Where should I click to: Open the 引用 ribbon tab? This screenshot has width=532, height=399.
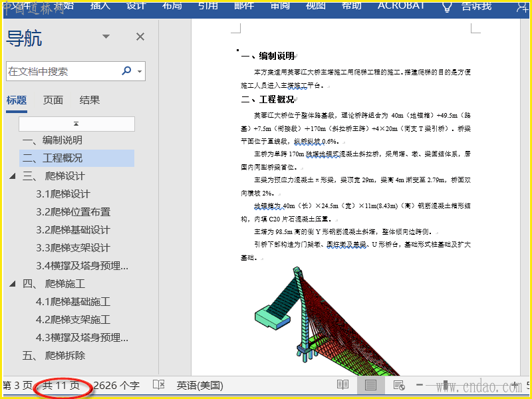208,5
